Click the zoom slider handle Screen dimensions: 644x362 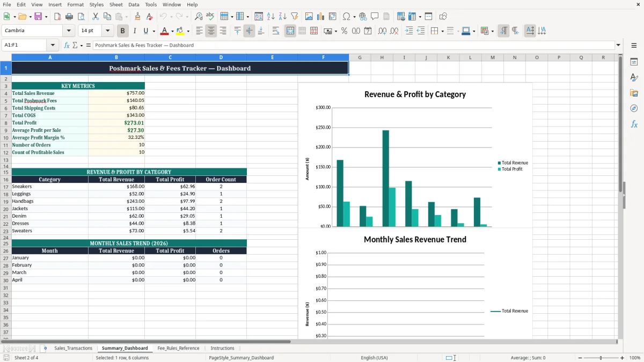pyautogui.click(x=601, y=358)
